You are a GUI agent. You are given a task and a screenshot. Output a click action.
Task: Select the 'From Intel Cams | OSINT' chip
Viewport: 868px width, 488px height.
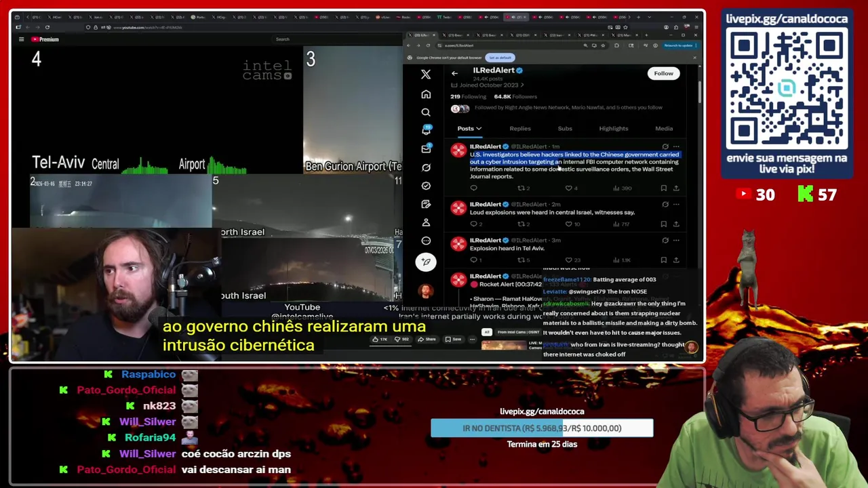click(x=519, y=332)
